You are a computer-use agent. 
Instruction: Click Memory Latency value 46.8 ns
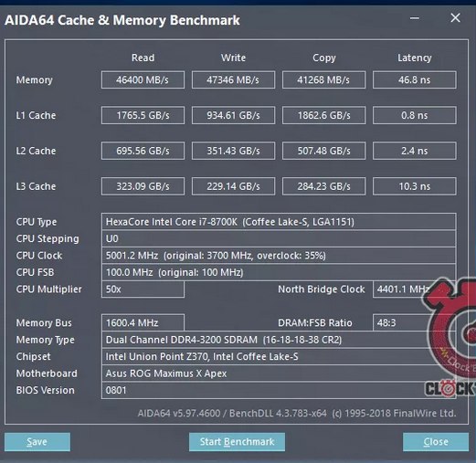click(x=415, y=80)
